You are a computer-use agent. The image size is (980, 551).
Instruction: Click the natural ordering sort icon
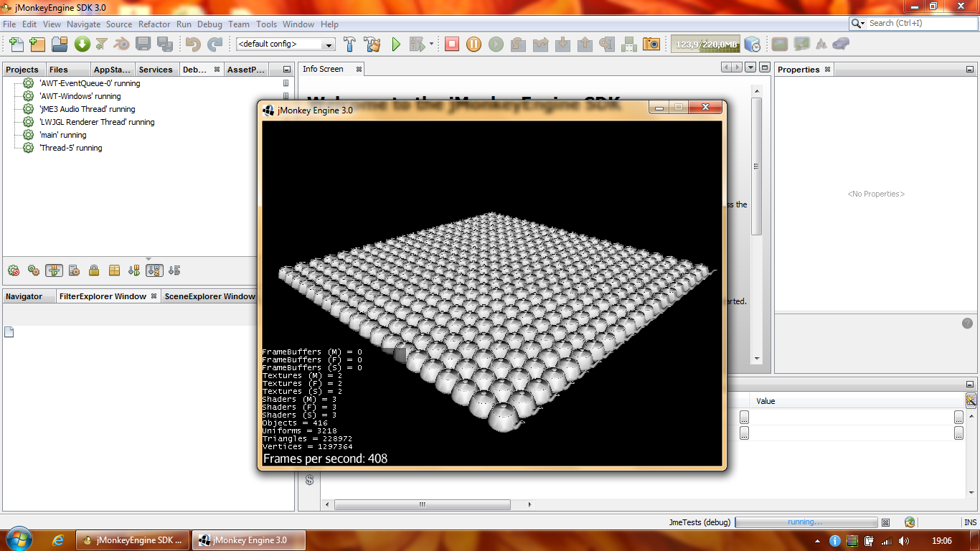click(174, 270)
